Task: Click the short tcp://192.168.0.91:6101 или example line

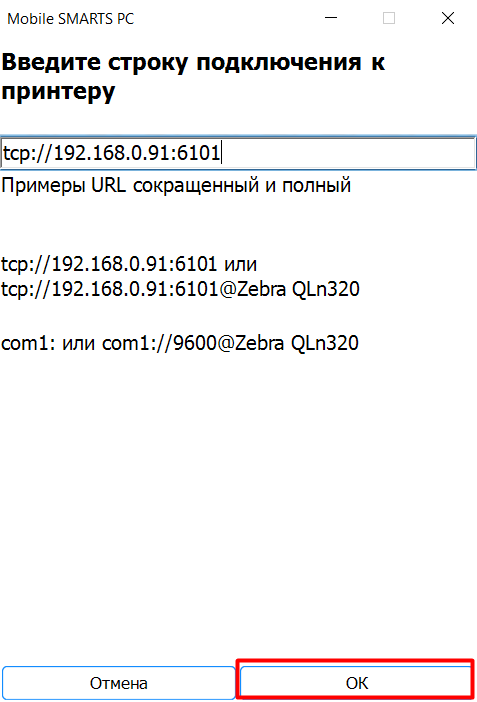Action: pyautogui.click(x=129, y=264)
